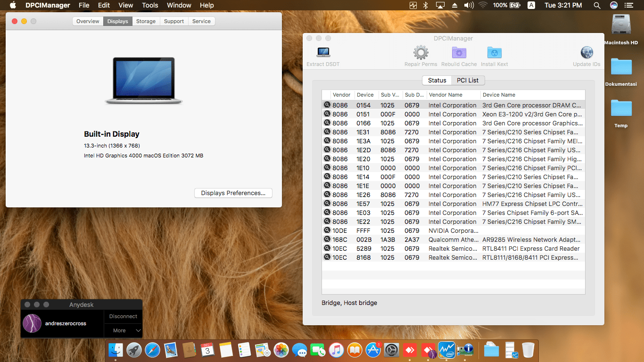Click the magnifier icon on the 168C Atheros row
The height and width of the screenshot is (362, 644).
tap(327, 239)
